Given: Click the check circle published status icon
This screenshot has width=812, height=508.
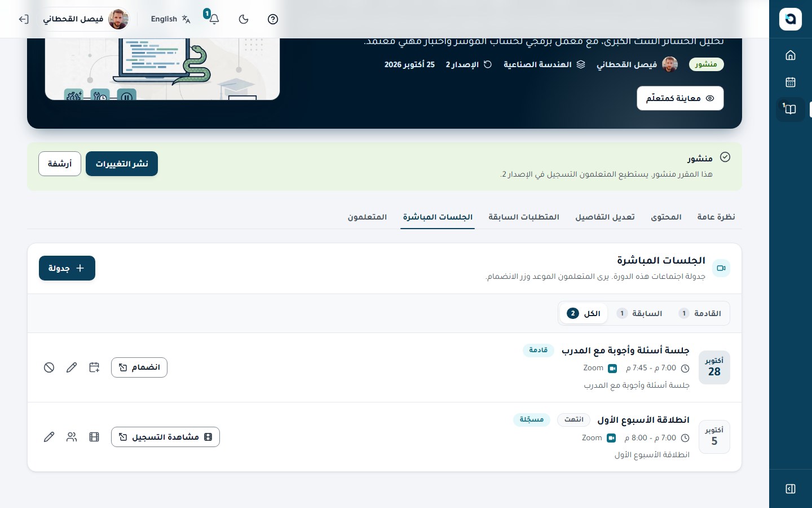Looking at the screenshot, I should [725, 157].
